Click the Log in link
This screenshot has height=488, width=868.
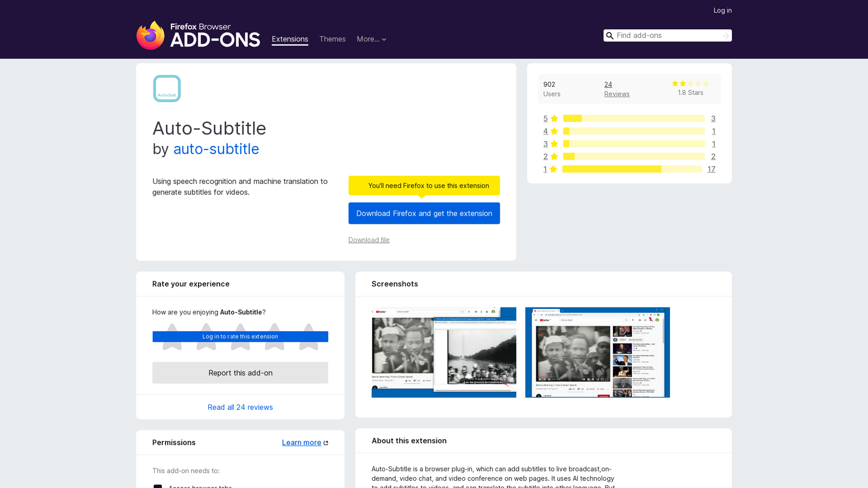[x=723, y=10]
